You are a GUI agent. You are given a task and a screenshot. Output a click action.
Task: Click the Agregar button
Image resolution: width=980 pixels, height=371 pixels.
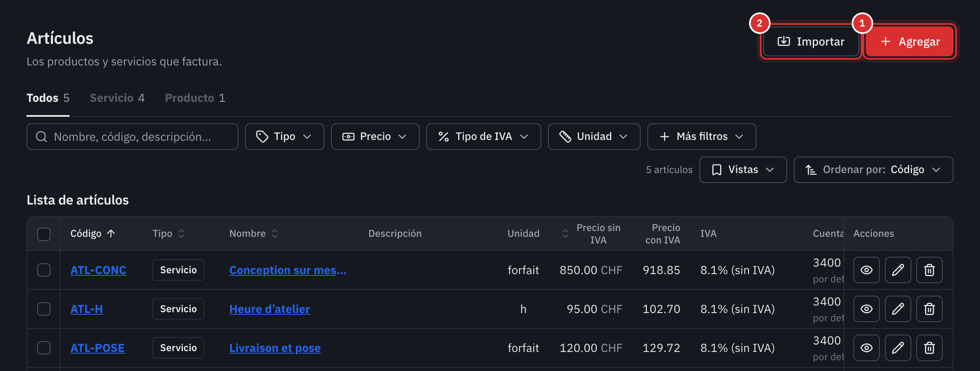[910, 41]
